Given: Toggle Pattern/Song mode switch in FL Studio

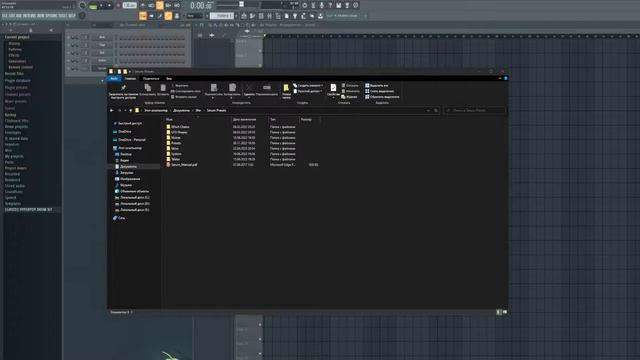Looking at the screenshot, I should pos(93,6).
